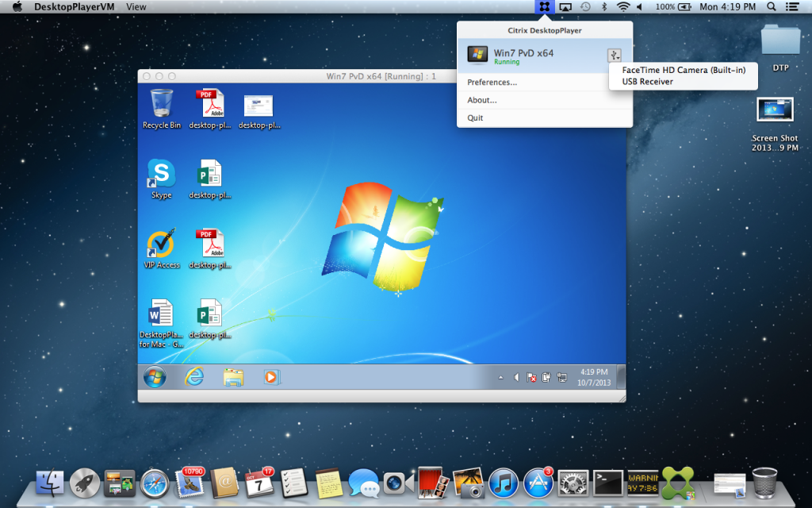Launch Internet Explorer from Windows taskbar
The image size is (812, 508).
coord(194,377)
